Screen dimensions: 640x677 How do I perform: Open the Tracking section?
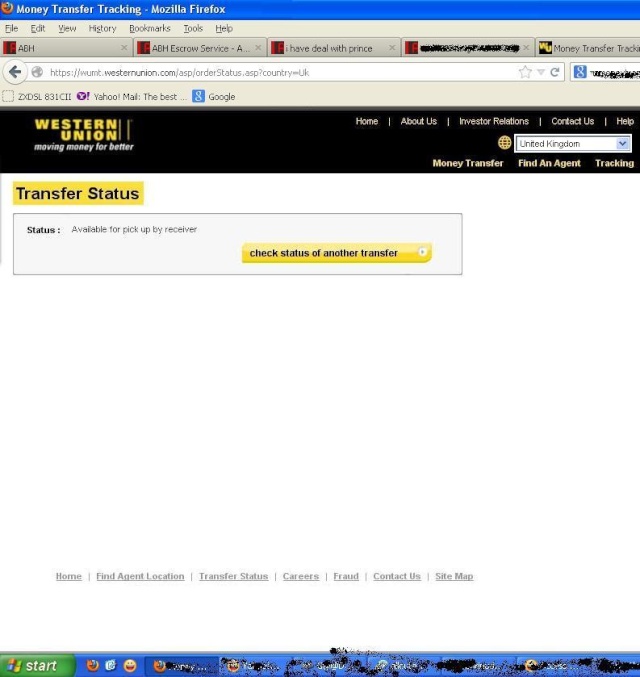(614, 163)
